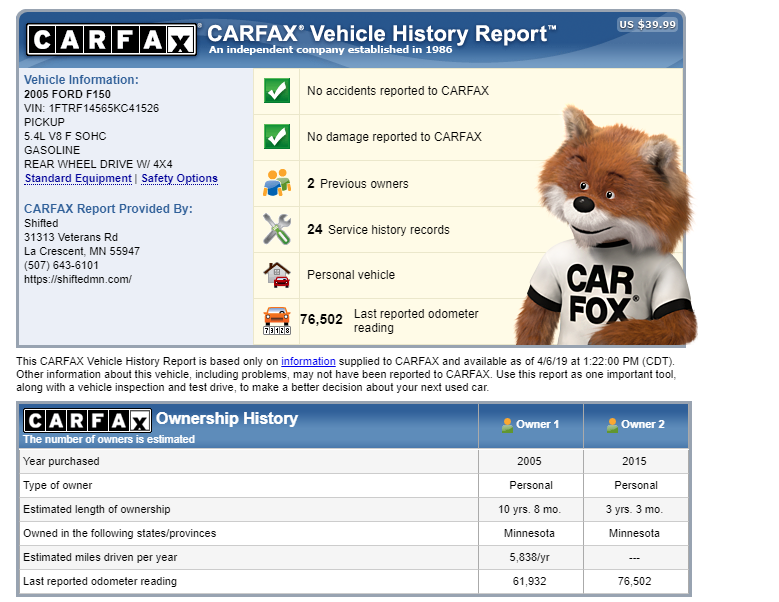
Task: Click the 'Last reported odometer reading' summary label
Action: (x=416, y=321)
